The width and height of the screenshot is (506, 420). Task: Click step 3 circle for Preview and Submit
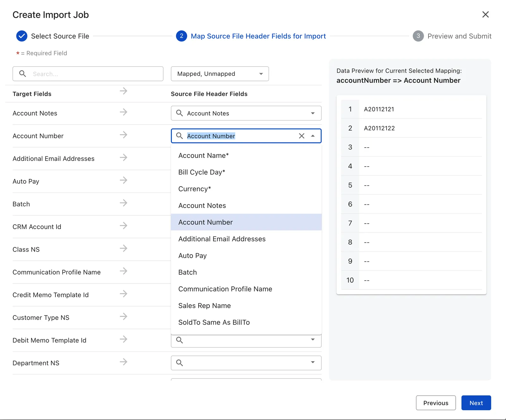coord(418,36)
